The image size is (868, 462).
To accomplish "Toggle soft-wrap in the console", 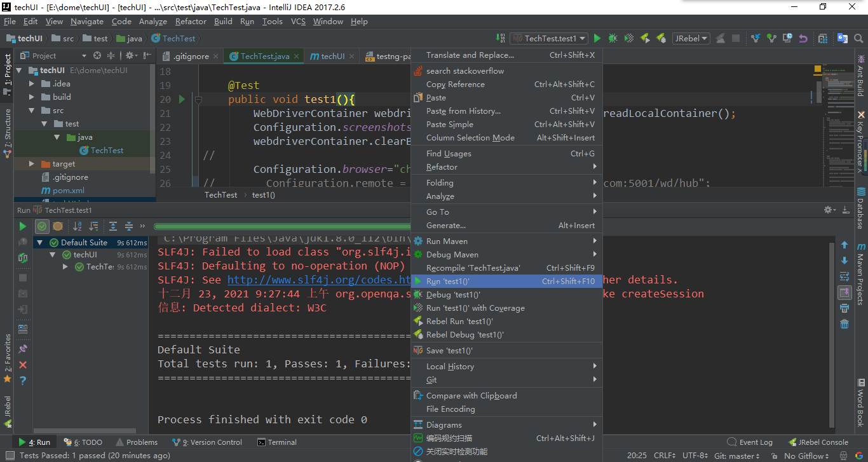I will [844, 276].
